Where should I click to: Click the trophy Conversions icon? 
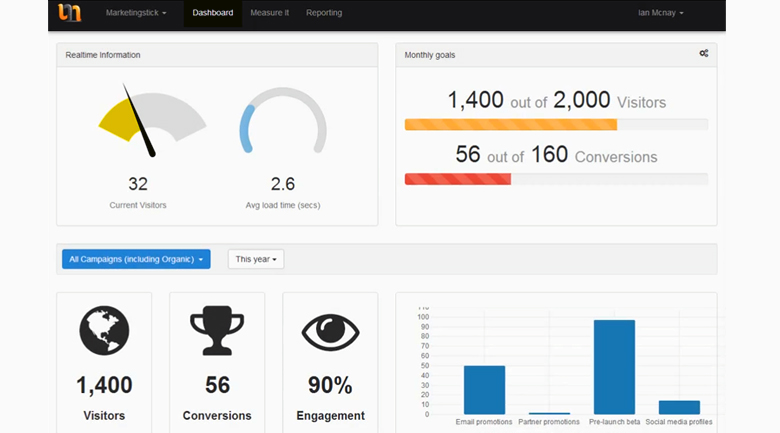[x=217, y=331]
